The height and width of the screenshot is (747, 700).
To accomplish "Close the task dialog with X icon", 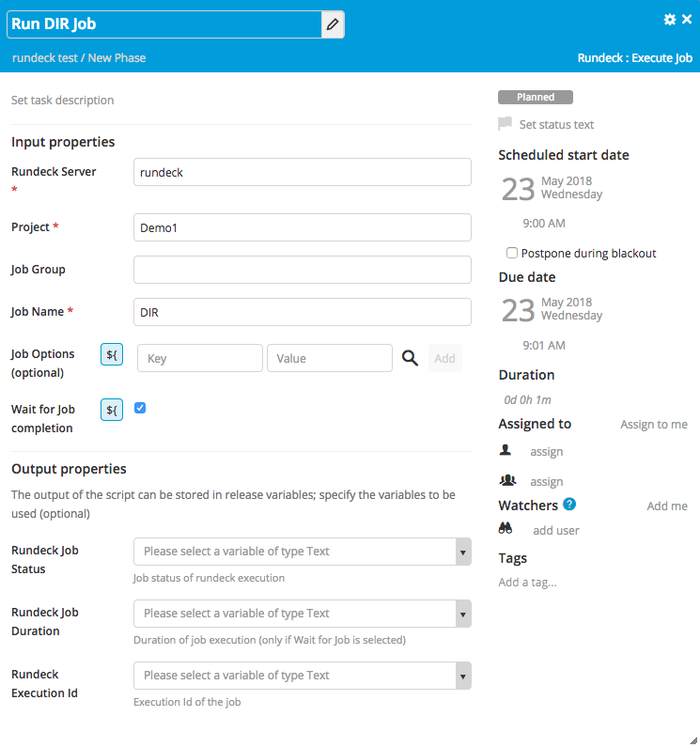I will pyautogui.click(x=687, y=19).
